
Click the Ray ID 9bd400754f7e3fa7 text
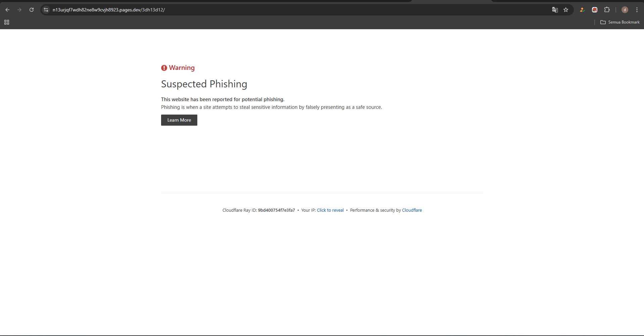pyautogui.click(x=276, y=210)
